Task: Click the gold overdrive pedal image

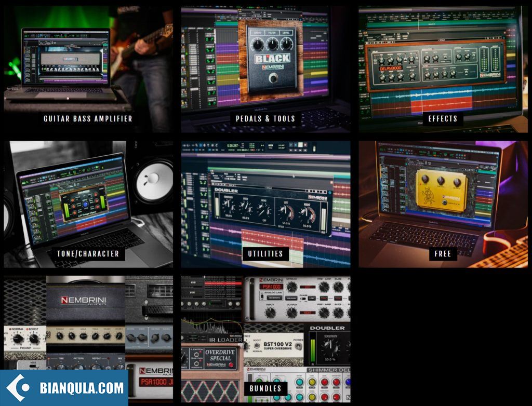Action: click(x=443, y=191)
